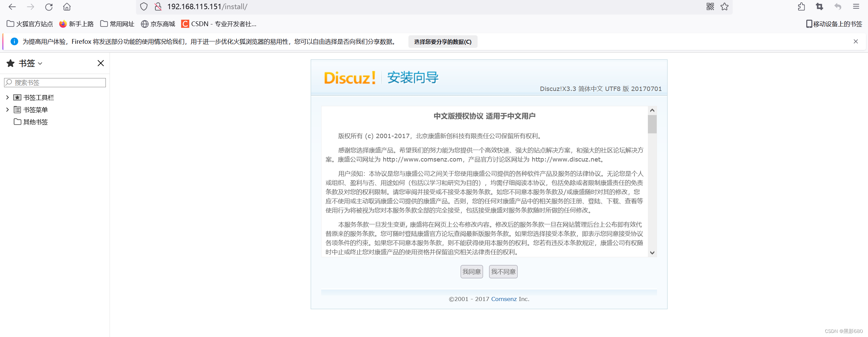Screen dimensions: 868x337
Task: Click the address bar URL 192.168.115.151/install/
Action: point(207,6)
